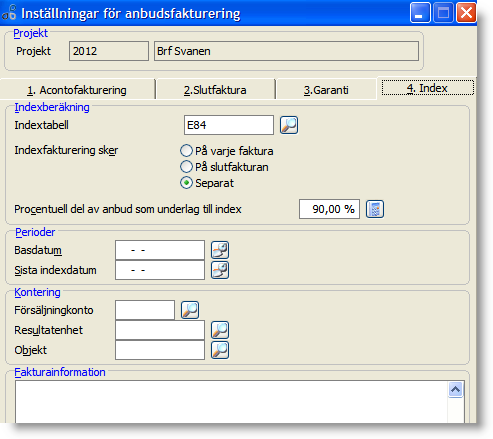
Task: Focus the Indextabell field containing E84
Action: pyautogui.click(x=229, y=125)
